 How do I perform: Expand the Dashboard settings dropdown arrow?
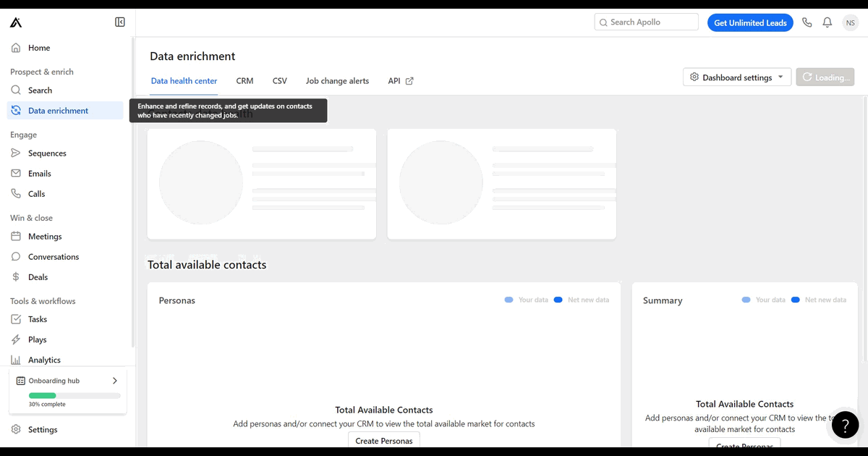click(780, 77)
